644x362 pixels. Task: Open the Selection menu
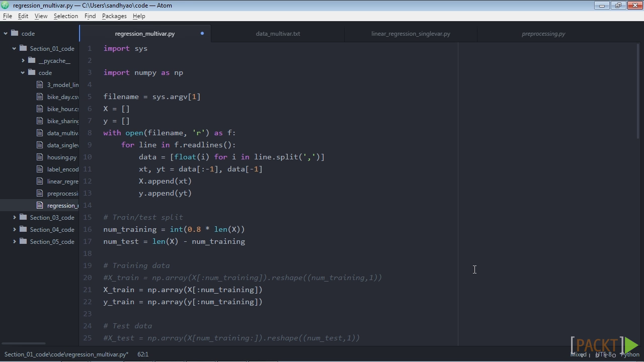66,16
